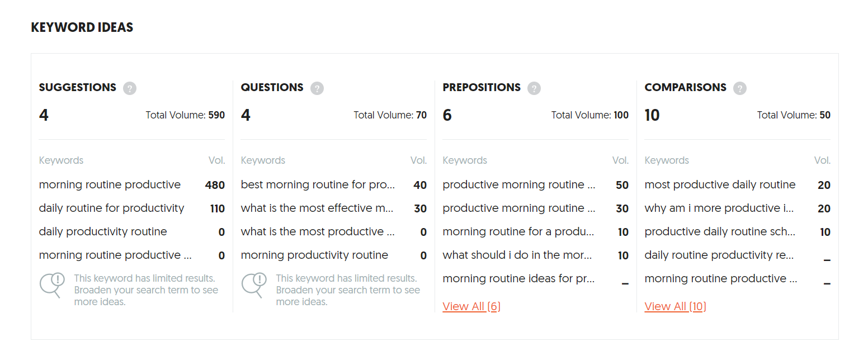
Task: Select "productive daily routine sch..." keyword
Action: [x=720, y=231]
